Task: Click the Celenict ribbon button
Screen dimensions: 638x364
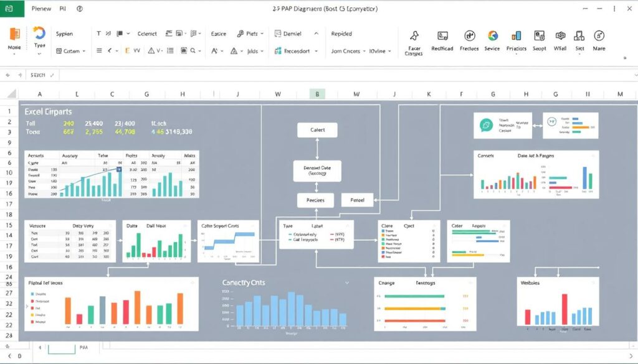Action: point(147,34)
